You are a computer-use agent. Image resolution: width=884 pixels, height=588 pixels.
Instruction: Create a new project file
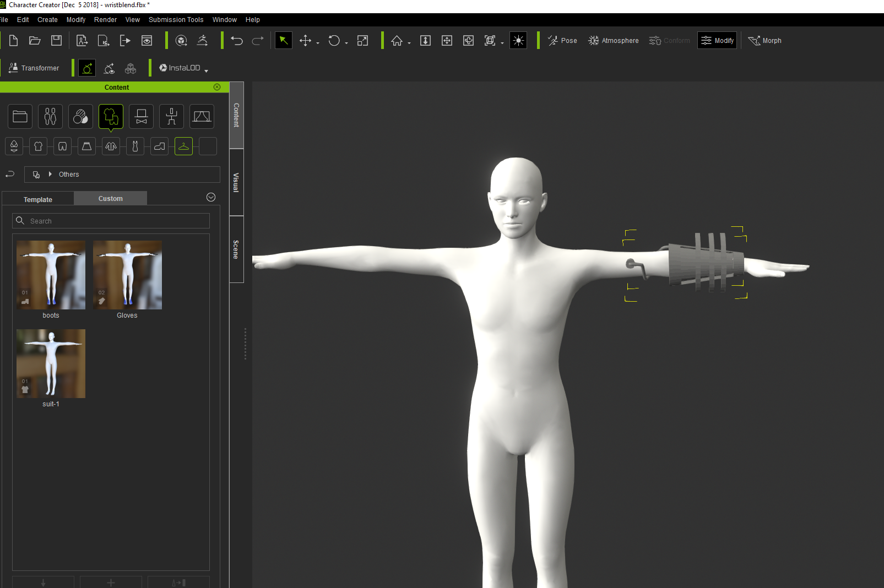pos(14,40)
